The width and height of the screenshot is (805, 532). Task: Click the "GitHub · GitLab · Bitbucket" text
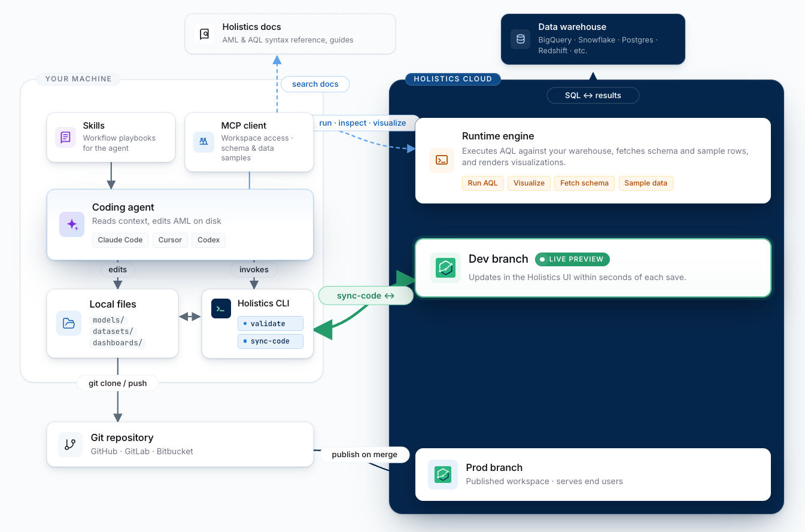(142, 451)
